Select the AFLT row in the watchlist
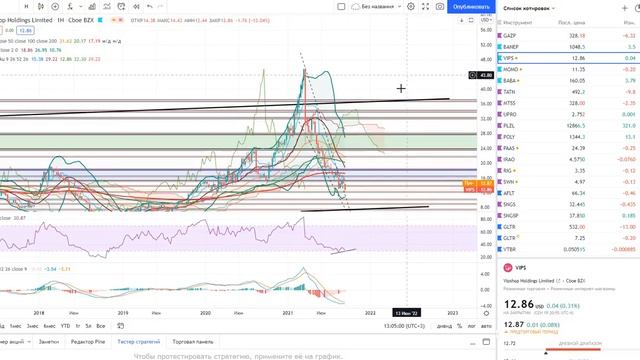Image resolution: width=640 pixels, height=360 pixels. [x=568, y=193]
